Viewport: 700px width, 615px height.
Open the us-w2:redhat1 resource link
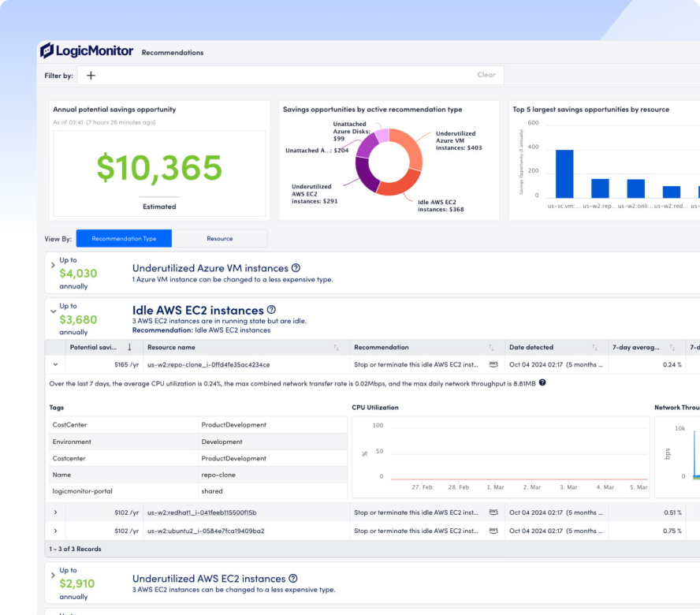click(x=202, y=512)
